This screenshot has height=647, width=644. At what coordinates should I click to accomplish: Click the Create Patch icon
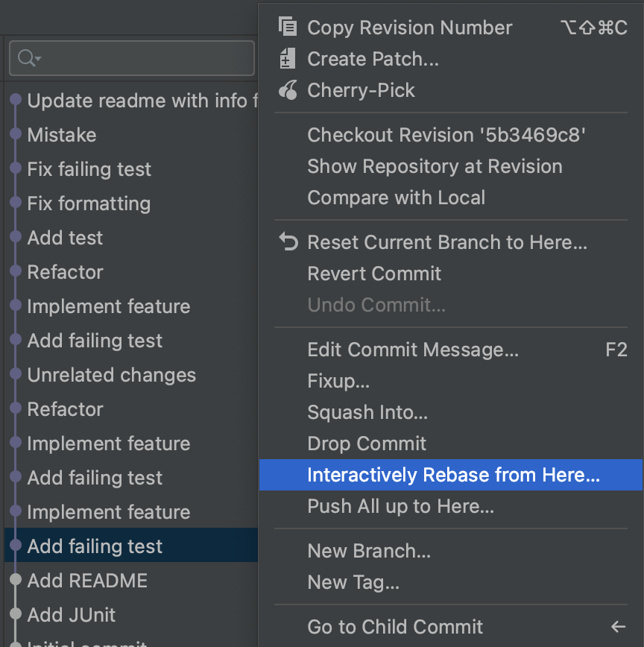(288, 59)
